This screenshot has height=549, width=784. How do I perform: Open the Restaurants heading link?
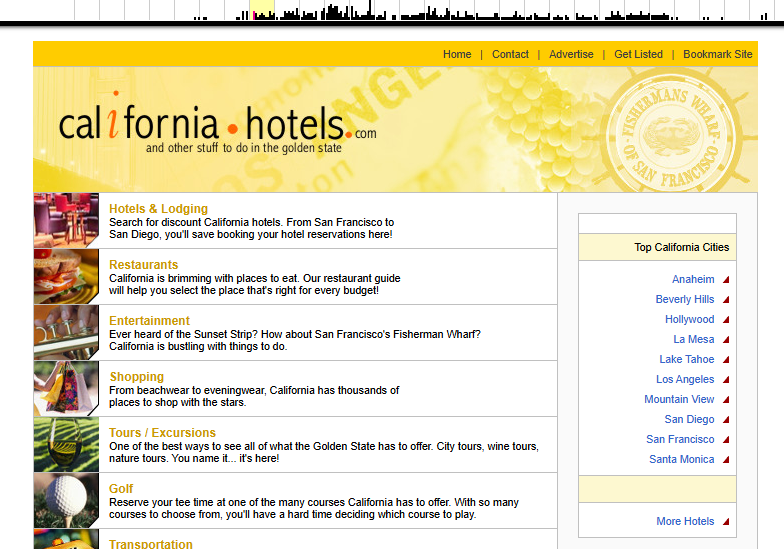pyautogui.click(x=144, y=264)
